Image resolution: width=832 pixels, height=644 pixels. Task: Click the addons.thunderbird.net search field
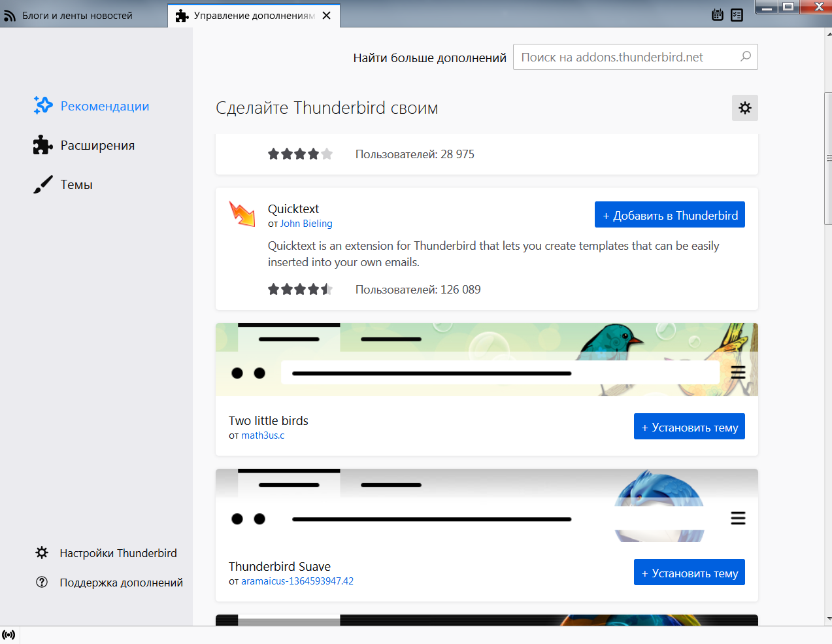(627, 57)
